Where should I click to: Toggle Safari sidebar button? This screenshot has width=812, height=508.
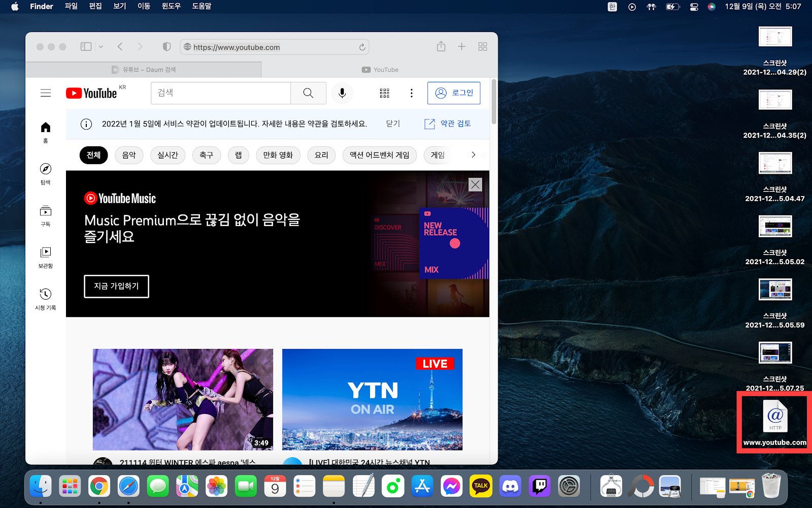86,47
